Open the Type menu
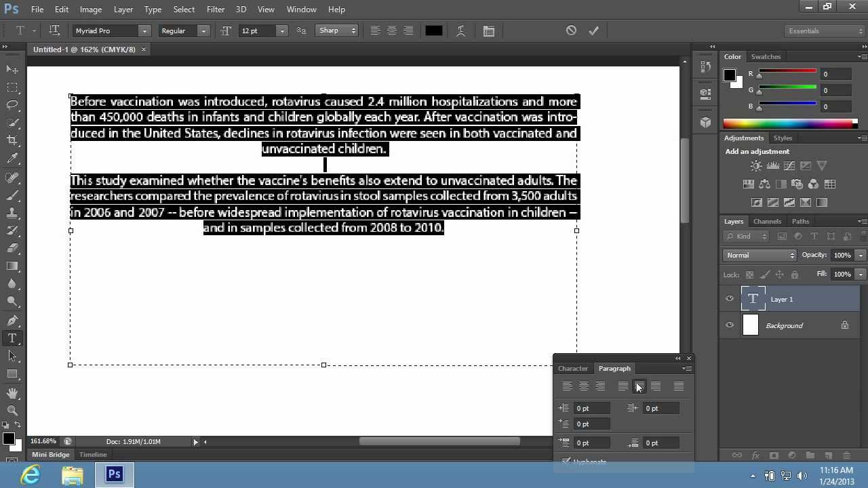The height and width of the screenshot is (488, 868). [x=153, y=9]
